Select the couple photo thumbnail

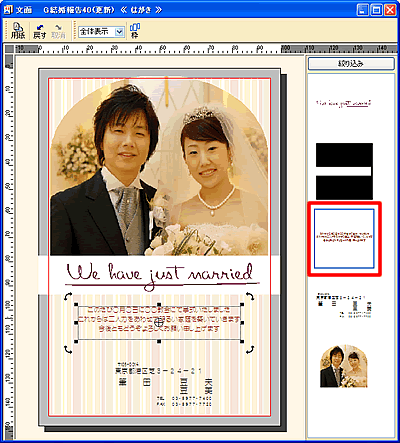(x=344, y=366)
